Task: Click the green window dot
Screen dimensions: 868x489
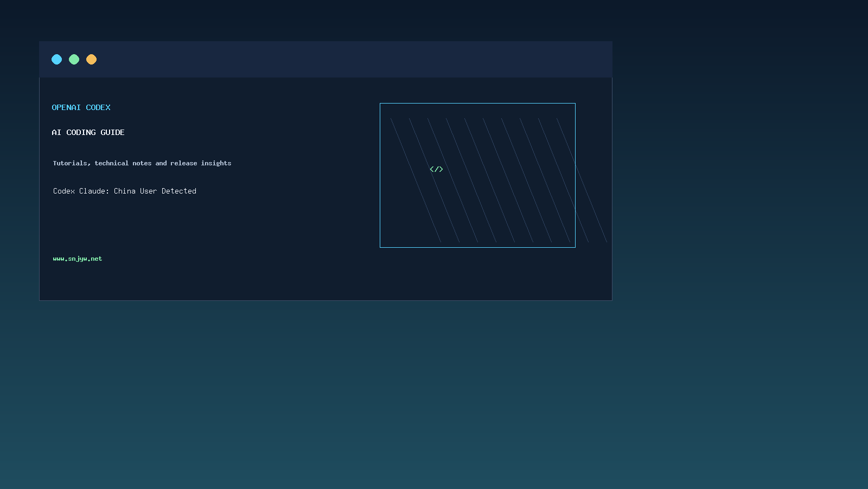Action: [x=74, y=59]
